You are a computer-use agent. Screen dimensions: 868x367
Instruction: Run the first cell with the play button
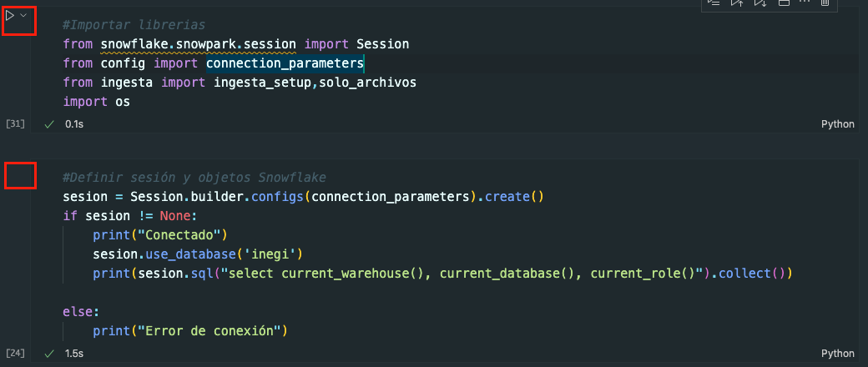pos(10,15)
